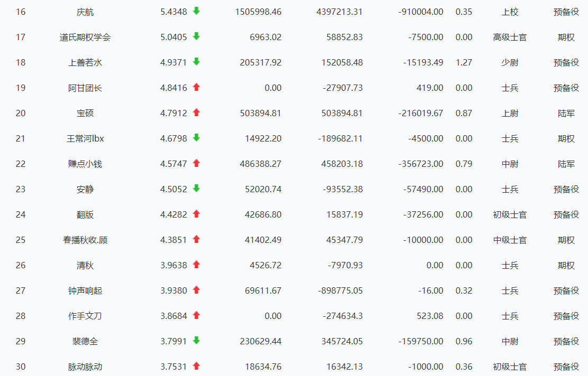Click green down arrow in 道氏期权学会 row
The width and height of the screenshot is (588, 376).
pos(196,36)
